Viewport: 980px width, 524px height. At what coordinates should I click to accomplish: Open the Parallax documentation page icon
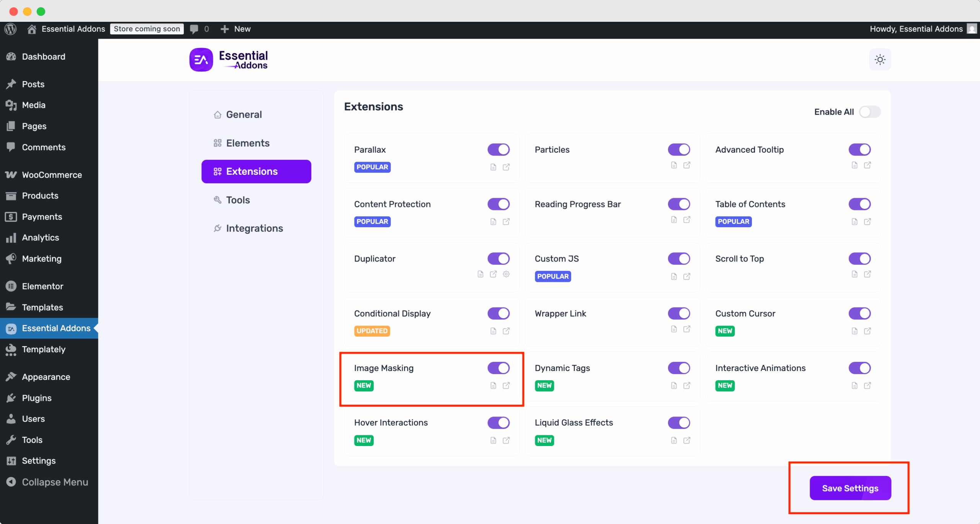(x=493, y=167)
